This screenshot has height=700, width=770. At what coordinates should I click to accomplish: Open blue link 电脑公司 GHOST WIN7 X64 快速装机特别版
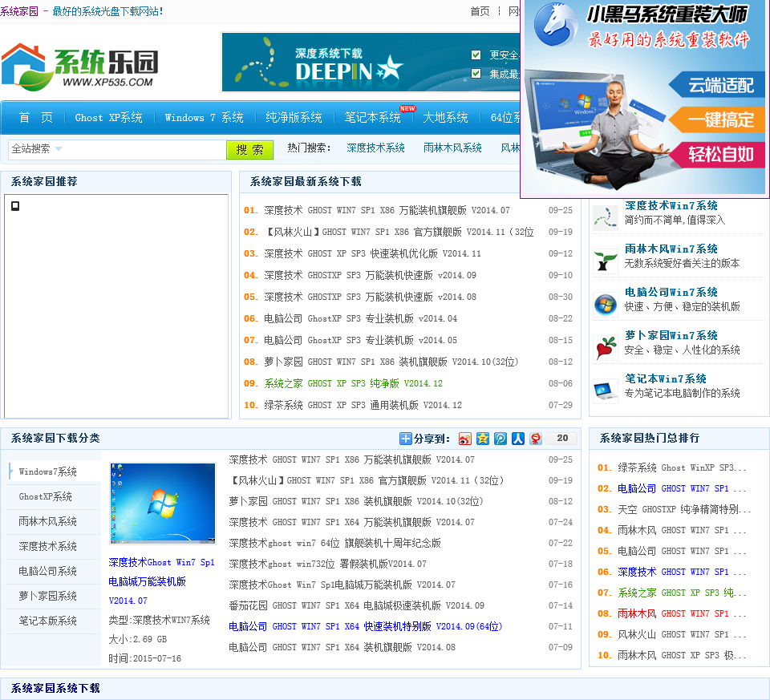click(x=366, y=626)
